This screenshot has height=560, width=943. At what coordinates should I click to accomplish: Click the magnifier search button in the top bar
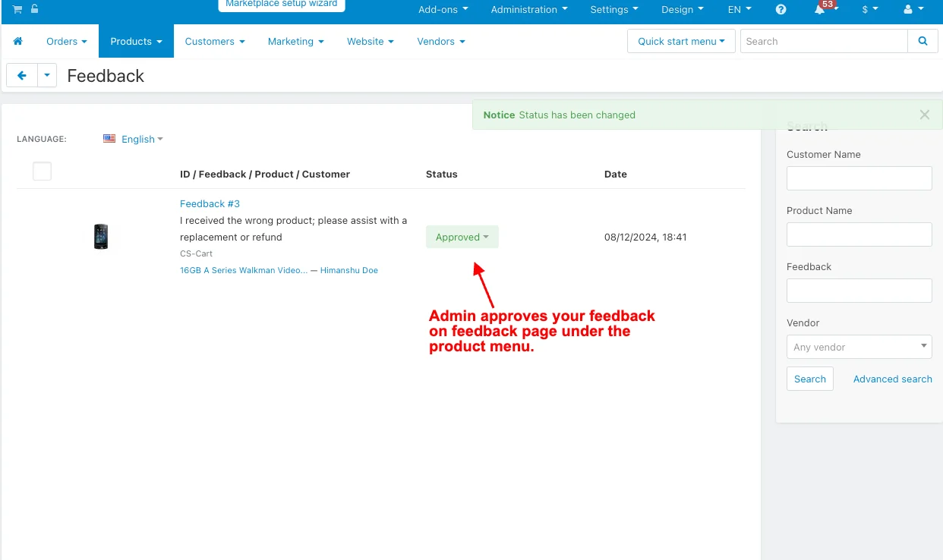[x=922, y=42]
